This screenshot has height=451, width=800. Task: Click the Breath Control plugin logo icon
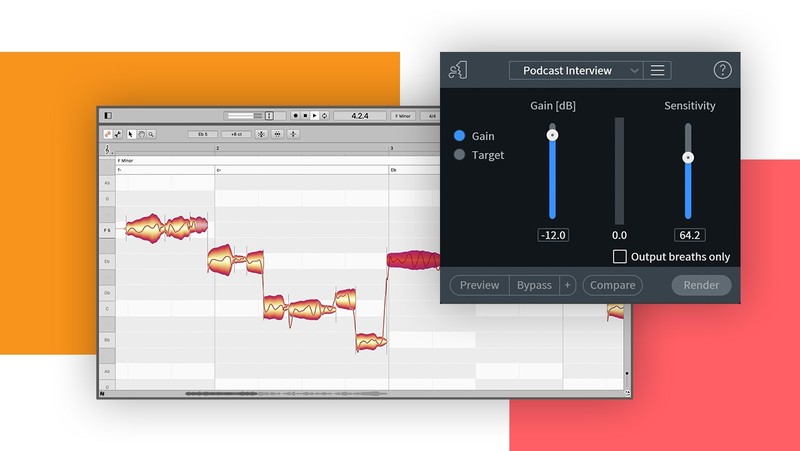point(458,70)
